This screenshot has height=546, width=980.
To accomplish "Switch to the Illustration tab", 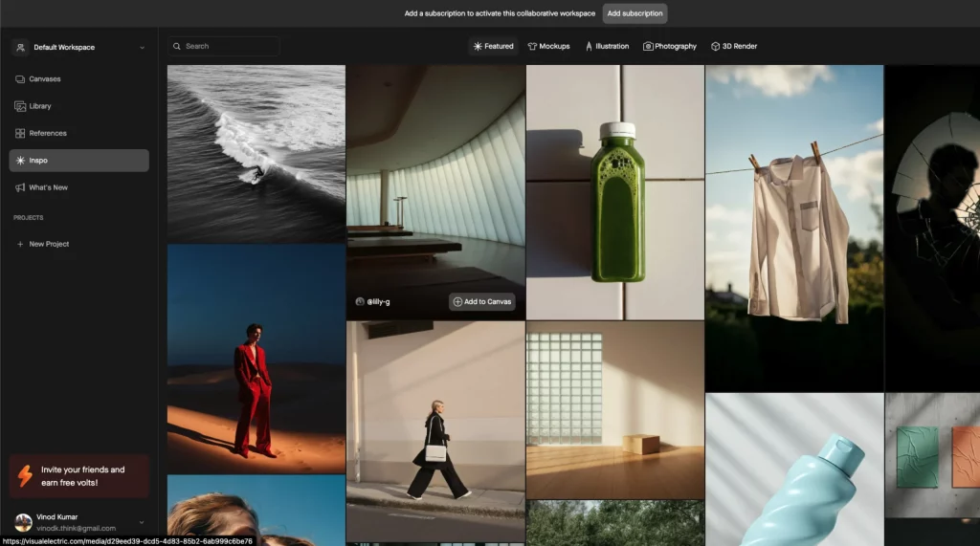I will pyautogui.click(x=607, y=46).
